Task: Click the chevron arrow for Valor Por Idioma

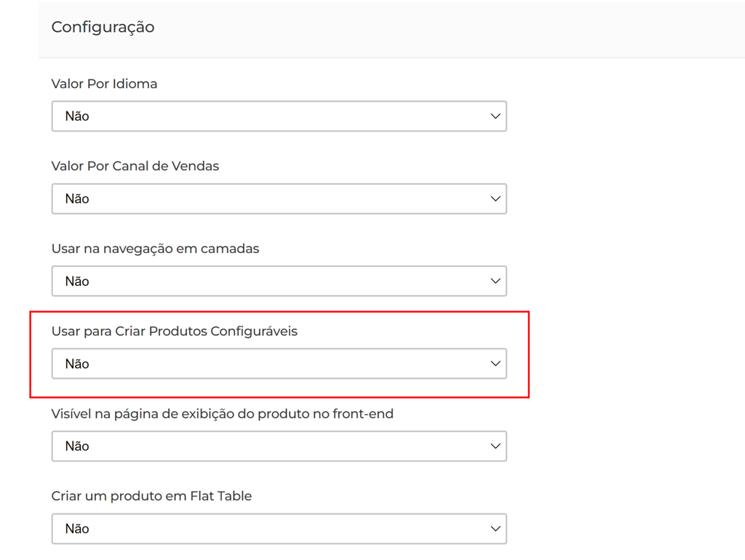Action: pyautogui.click(x=495, y=116)
